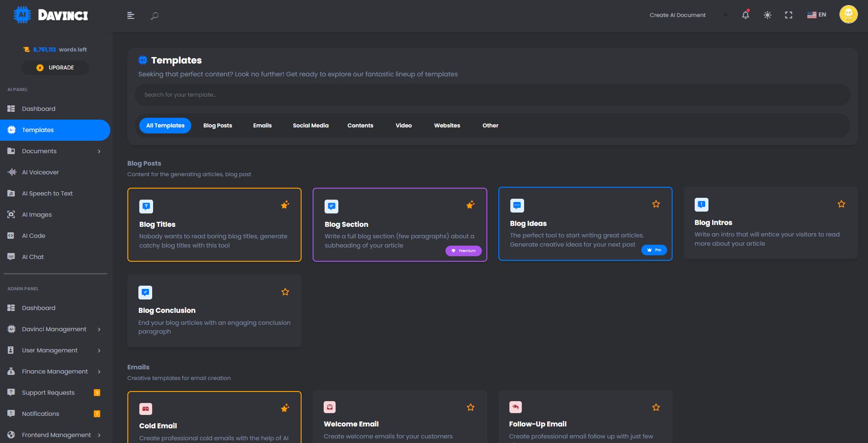Click the User Management icon

point(11,350)
